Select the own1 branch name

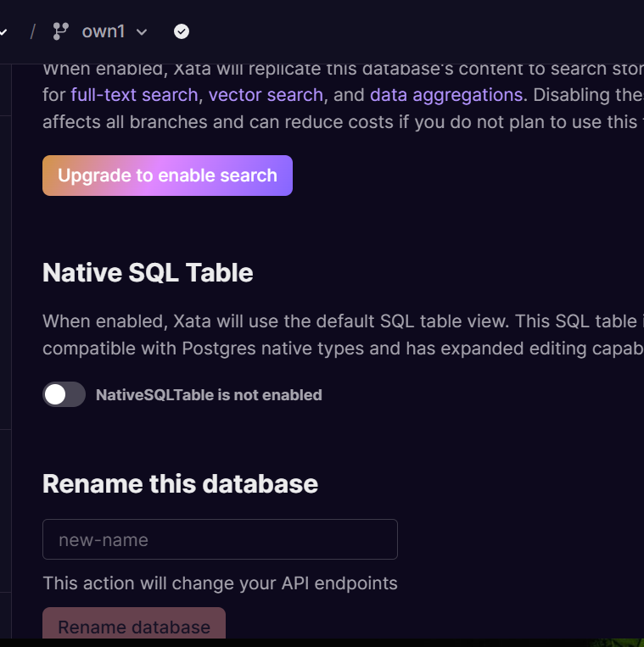click(104, 31)
